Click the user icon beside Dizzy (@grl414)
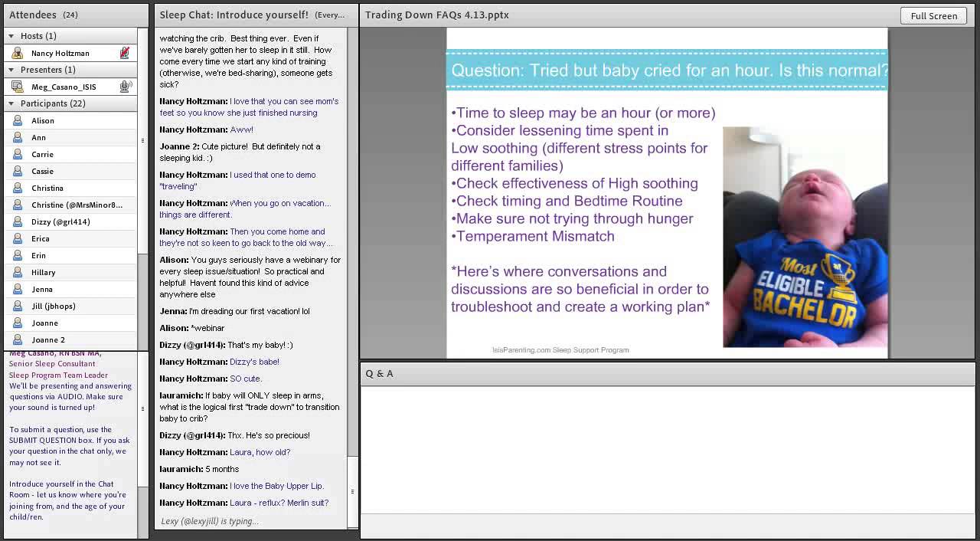This screenshot has height=541, width=980. point(17,221)
